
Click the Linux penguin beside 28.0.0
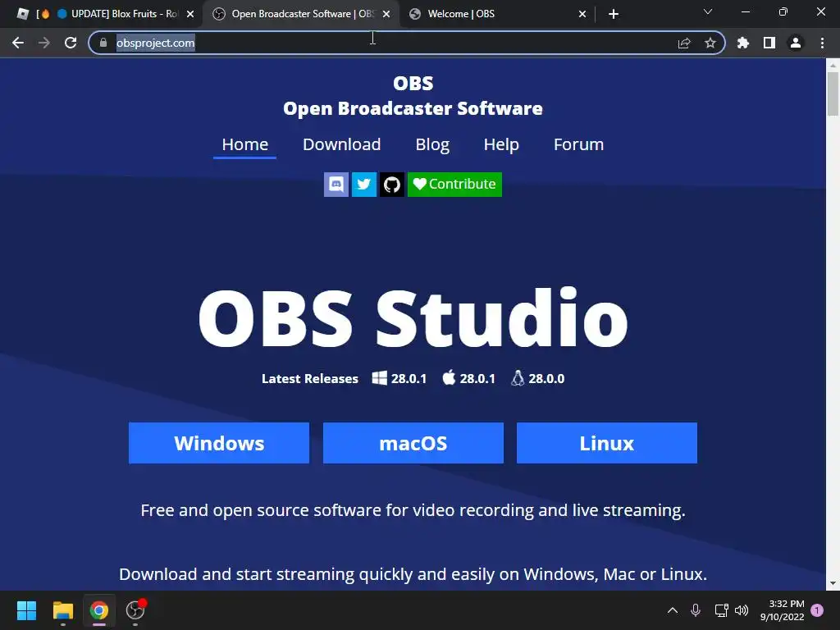(518, 378)
